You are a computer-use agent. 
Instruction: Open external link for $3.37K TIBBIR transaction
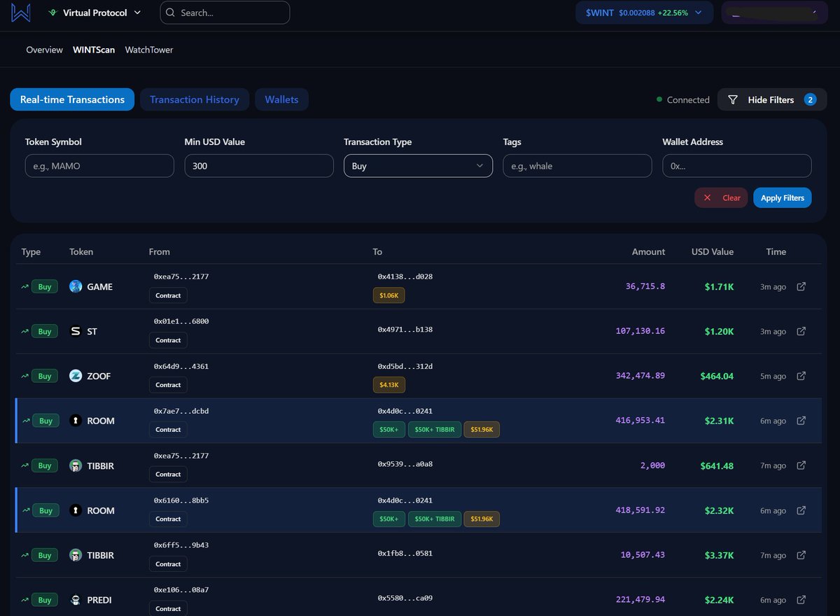click(801, 555)
